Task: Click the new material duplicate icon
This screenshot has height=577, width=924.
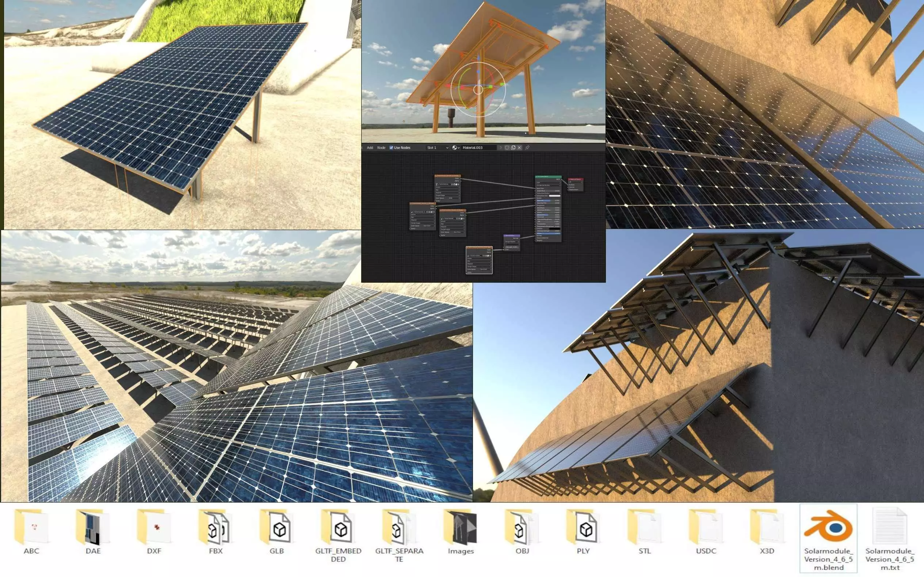Action: pos(513,148)
